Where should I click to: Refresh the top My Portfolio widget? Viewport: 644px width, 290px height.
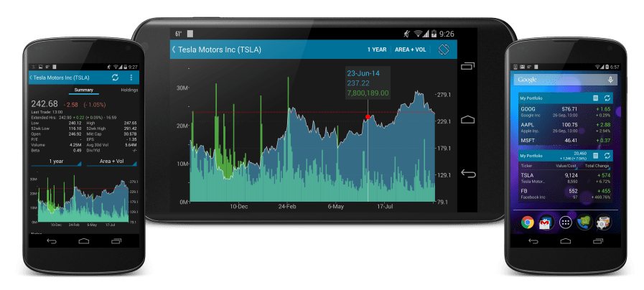[x=607, y=98]
